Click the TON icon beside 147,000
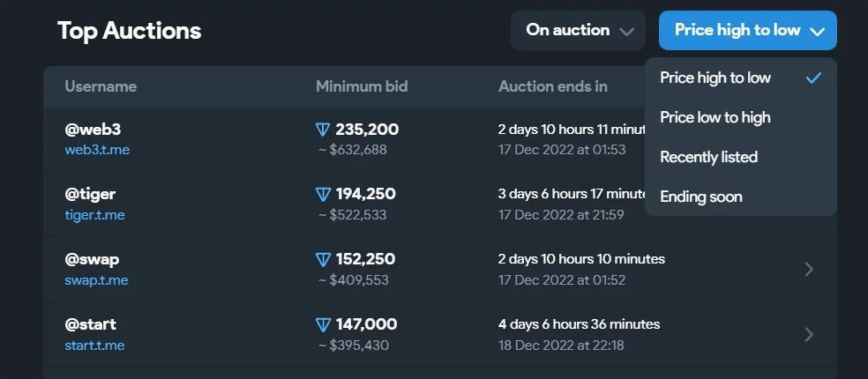The image size is (868, 379). tap(323, 324)
